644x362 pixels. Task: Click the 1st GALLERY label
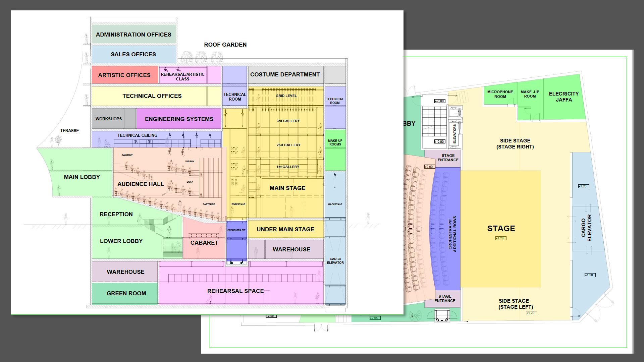288,167
